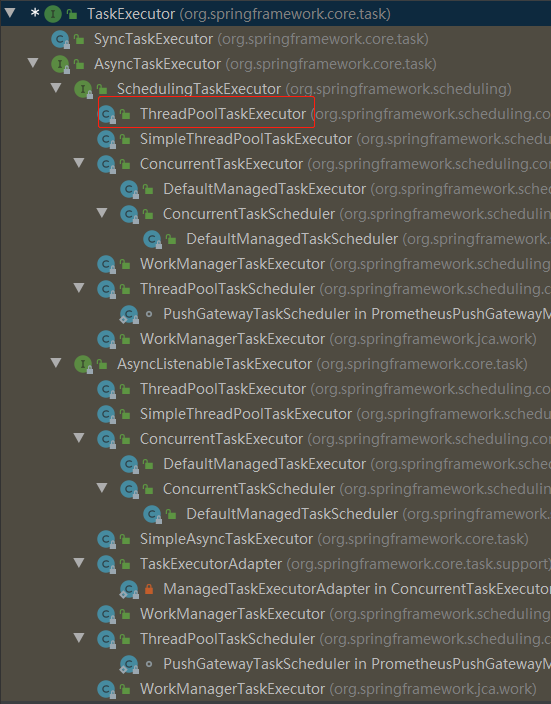Click the DefaultManagedTaskScheduler class icon under AsyncListenableTaskExecutor
This screenshot has height=704, width=551.
(x=152, y=514)
